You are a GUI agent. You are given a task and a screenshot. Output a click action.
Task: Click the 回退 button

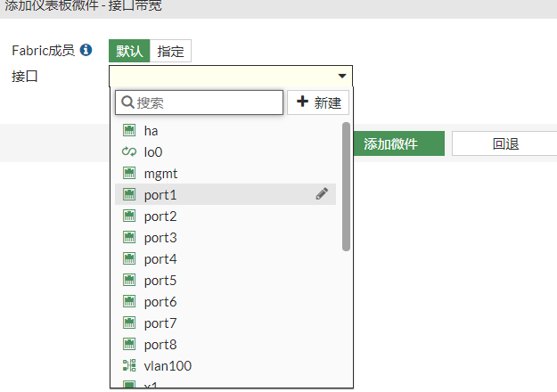tap(504, 143)
